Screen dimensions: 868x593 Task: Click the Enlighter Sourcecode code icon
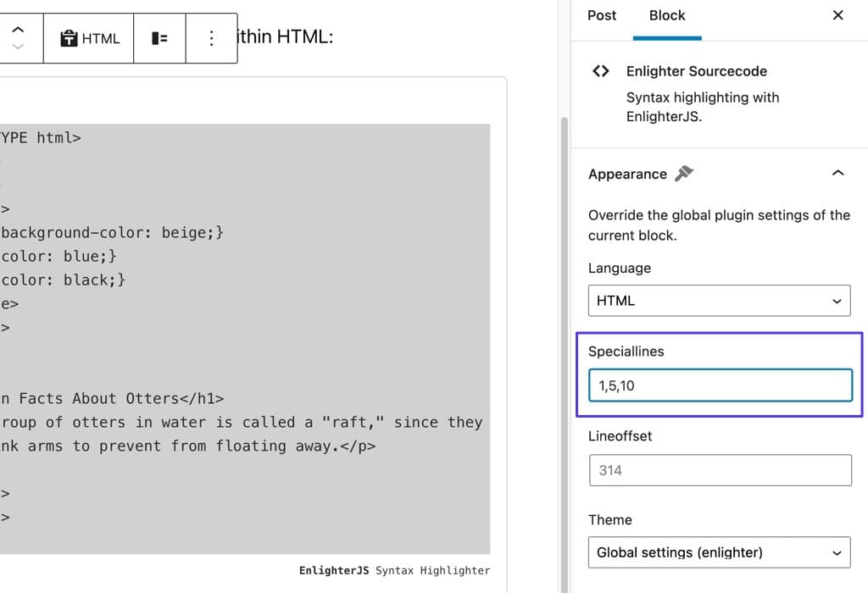click(x=600, y=72)
